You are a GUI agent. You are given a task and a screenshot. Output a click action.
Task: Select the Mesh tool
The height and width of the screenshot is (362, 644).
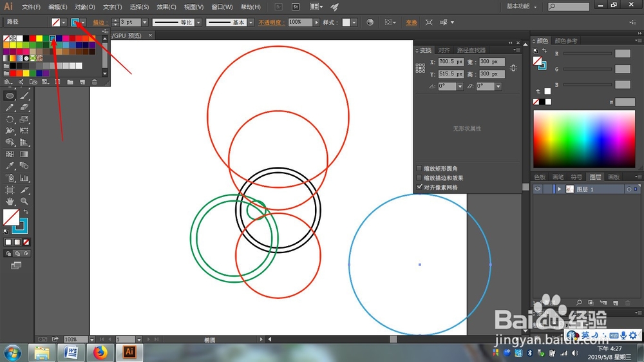[x=10, y=154]
